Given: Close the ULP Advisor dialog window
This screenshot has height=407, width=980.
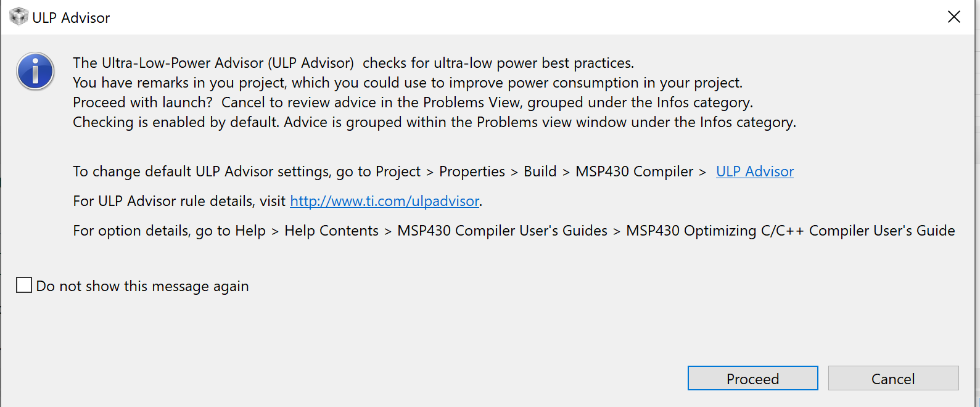Looking at the screenshot, I should (x=953, y=17).
